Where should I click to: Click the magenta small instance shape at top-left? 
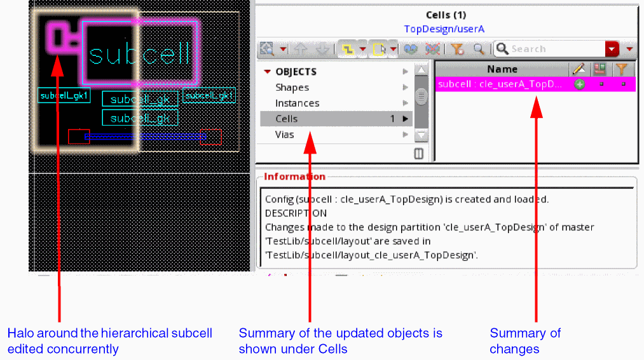click(58, 37)
